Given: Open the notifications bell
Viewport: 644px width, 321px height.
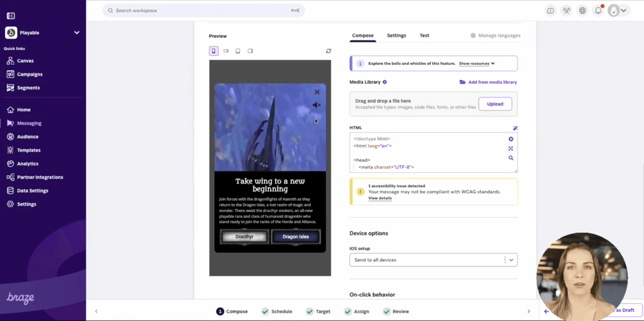Looking at the screenshot, I should click(x=598, y=11).
